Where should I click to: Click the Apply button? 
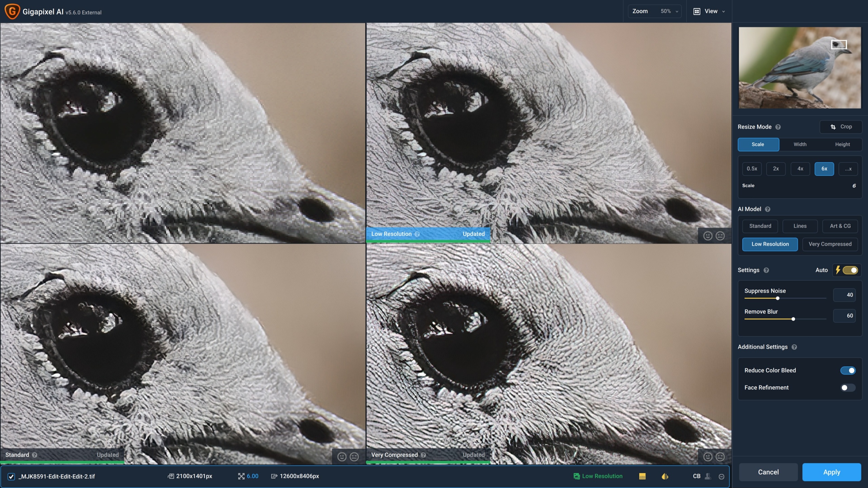[832, 472]
